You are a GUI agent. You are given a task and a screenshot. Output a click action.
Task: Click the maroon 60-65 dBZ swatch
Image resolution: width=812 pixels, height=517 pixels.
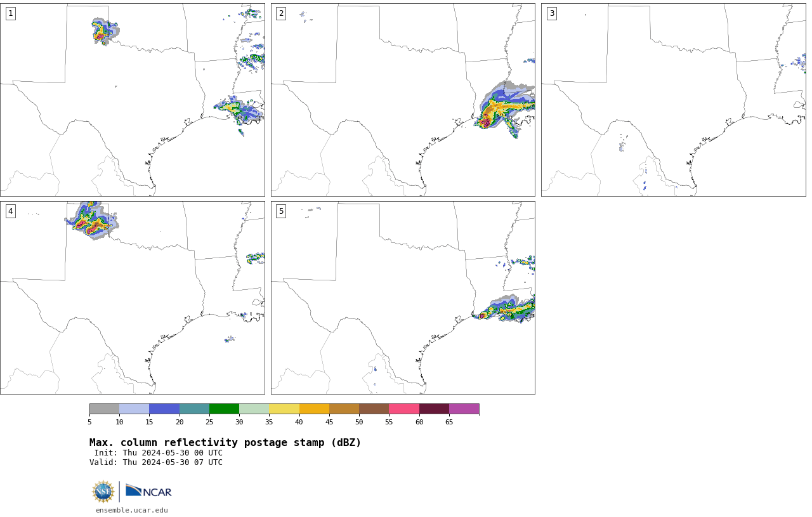click(x=434, y=409)
